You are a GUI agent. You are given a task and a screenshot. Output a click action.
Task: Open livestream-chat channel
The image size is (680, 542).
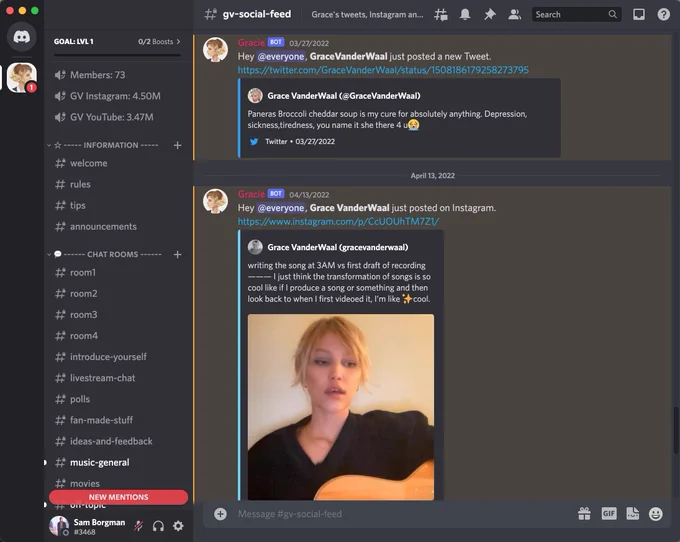pos(117,378)
